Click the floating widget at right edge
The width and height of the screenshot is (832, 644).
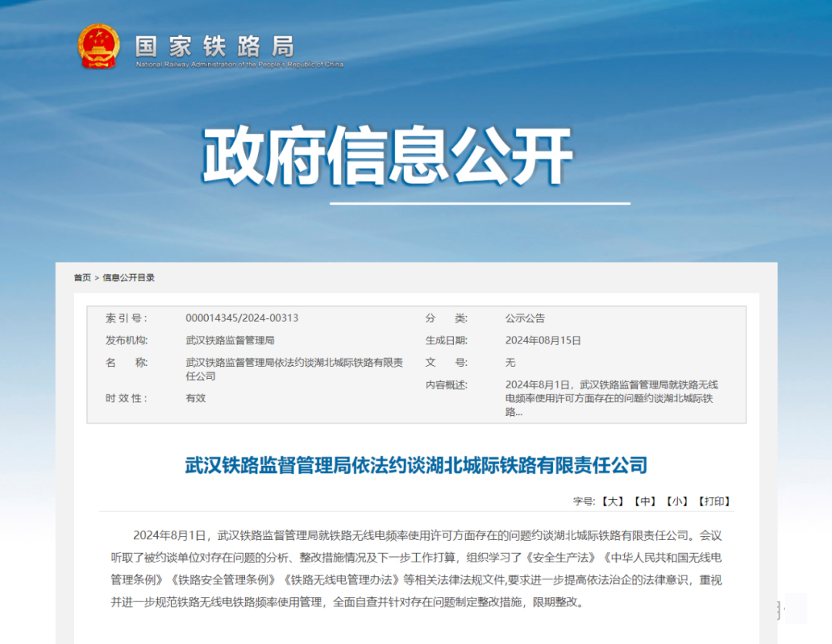790,609
